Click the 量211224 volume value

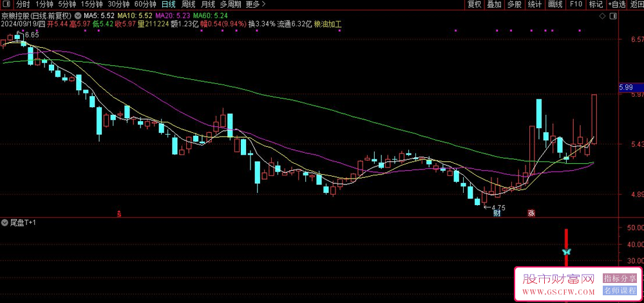click(153, 24)
